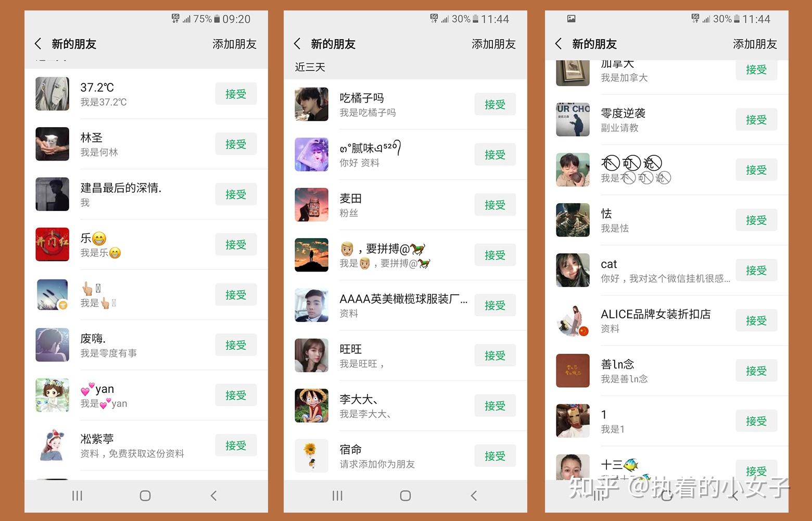Tap 添加朋友 on third phone
Image resolution: width=812 pixels, height=521 pixels.
pyautogui.click(x=755, y=44)
